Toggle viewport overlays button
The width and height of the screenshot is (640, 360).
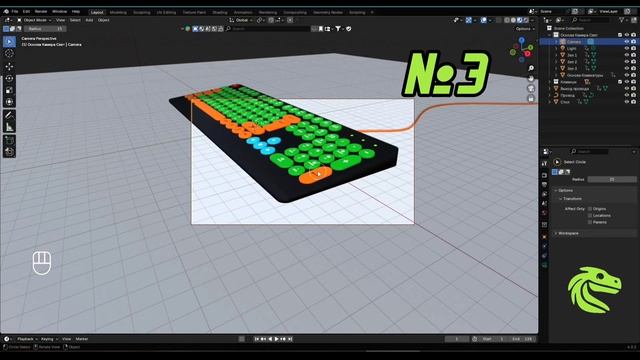(483, 20)
